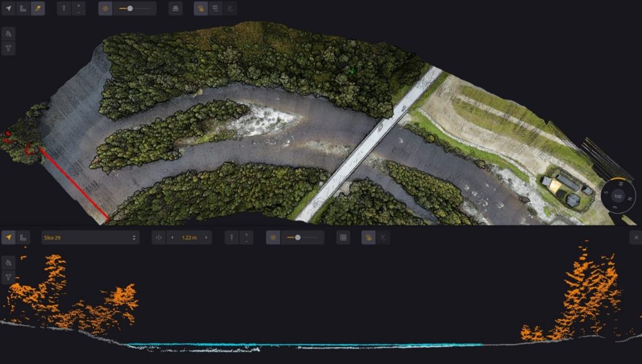Open the classification paint icon in map view

coord(9,34)
